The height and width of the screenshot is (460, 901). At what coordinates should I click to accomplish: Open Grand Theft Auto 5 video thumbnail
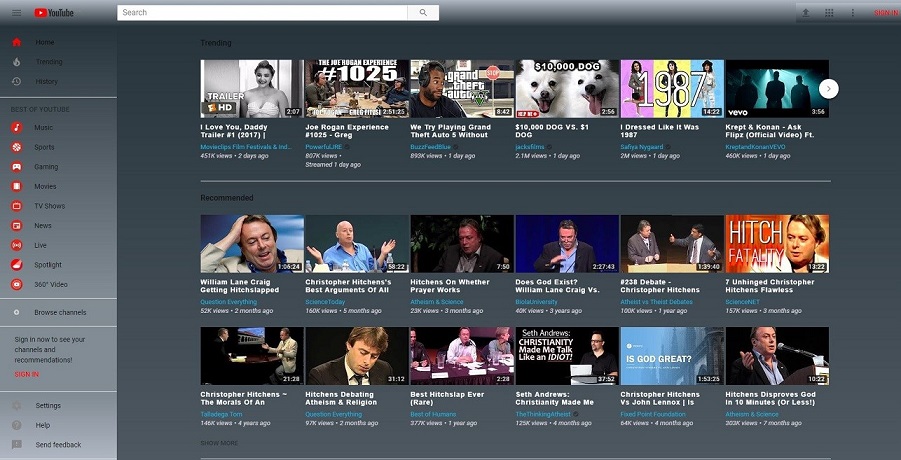[x=462, y=88]
